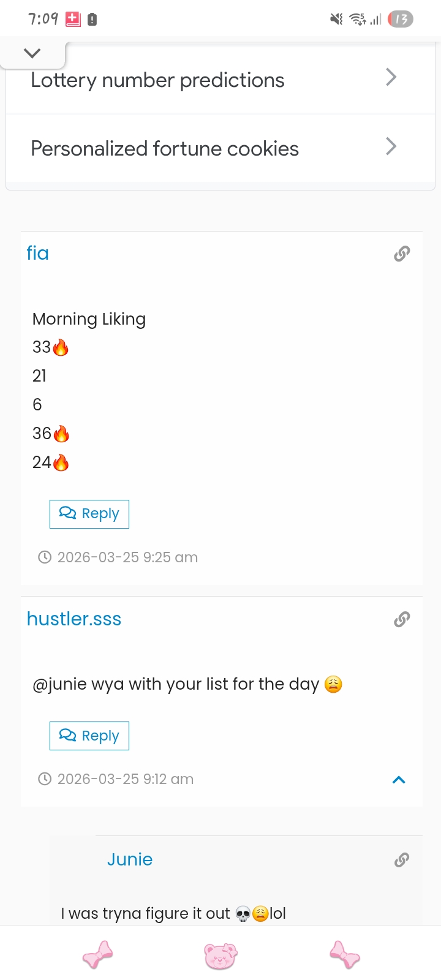The height and width of the screenshot is (980, 441).
Task: Tap the permalink icon beside Junie's name
Action: (402, 860)
